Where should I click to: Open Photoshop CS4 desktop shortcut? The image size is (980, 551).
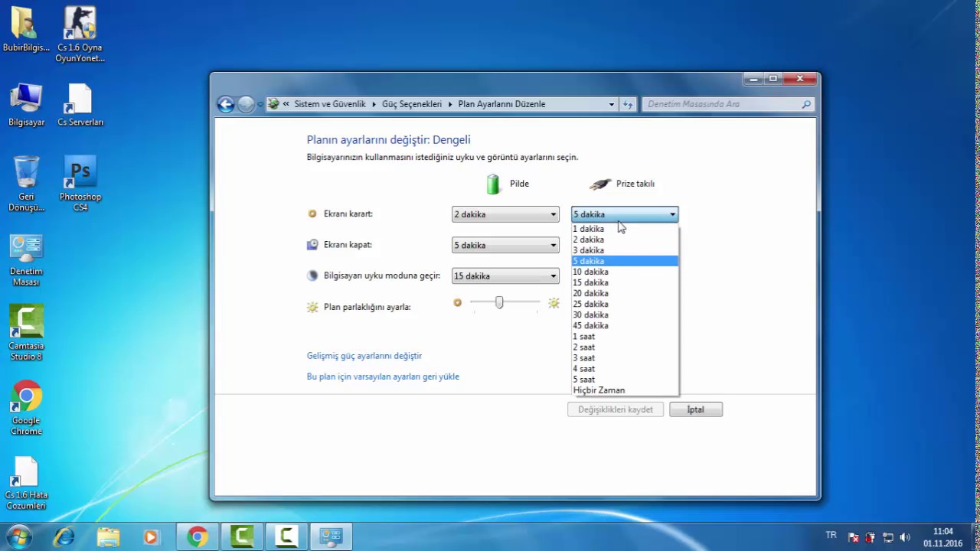tap(80, 184)
